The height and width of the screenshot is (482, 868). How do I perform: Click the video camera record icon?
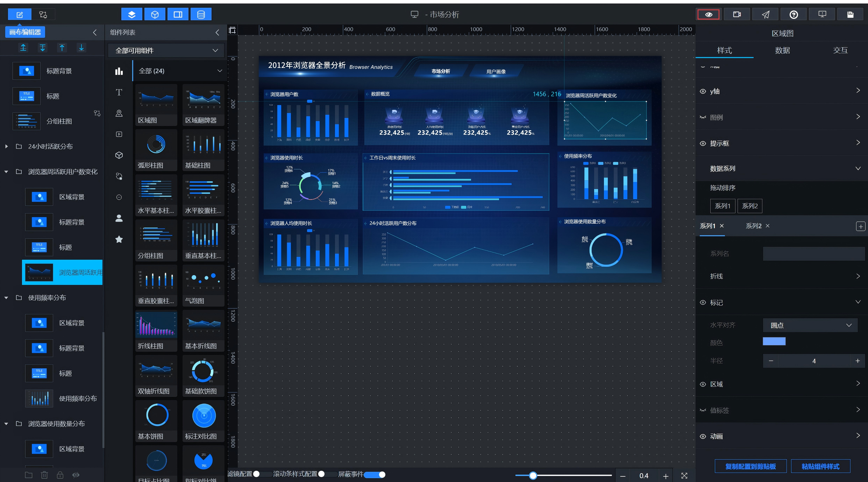737,14
